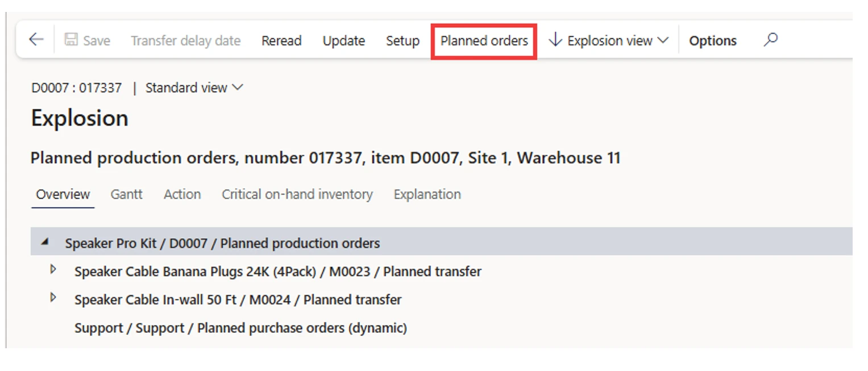The height and width of the screenshot is (371, 868).
Task: Switch to the Gantt tab
Action: point(126,194)
